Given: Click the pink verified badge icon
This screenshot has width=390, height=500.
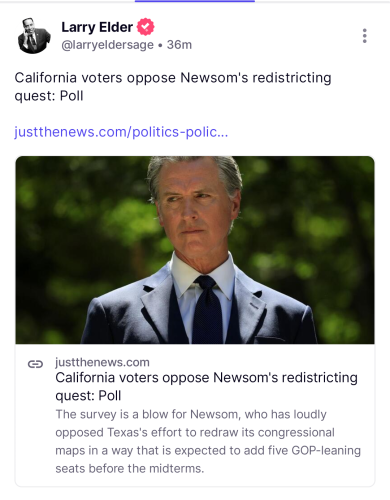Looking at the screenshot, I should tap(146, 27).
